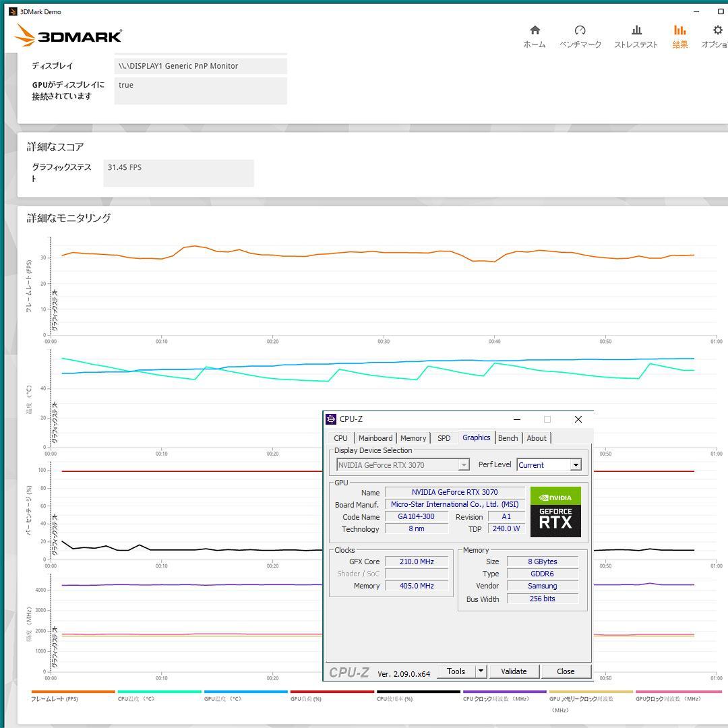Open the Options gear icon
Screen dimensions: 728x728
(718, 30)
